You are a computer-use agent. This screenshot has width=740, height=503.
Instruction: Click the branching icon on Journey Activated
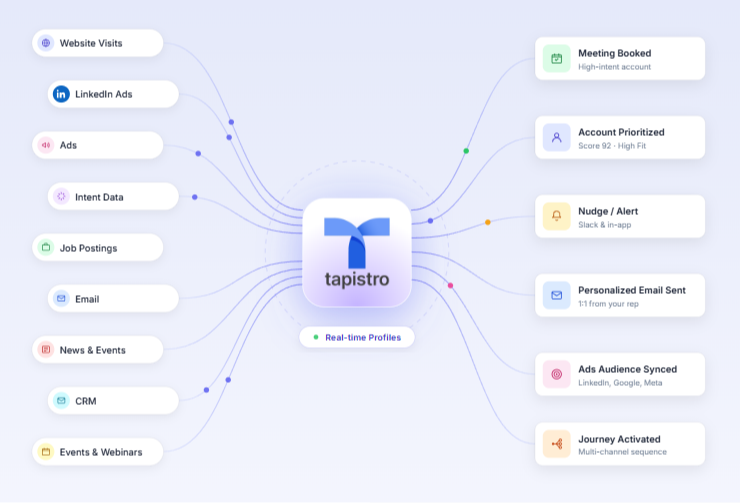[x=556, y=444]
